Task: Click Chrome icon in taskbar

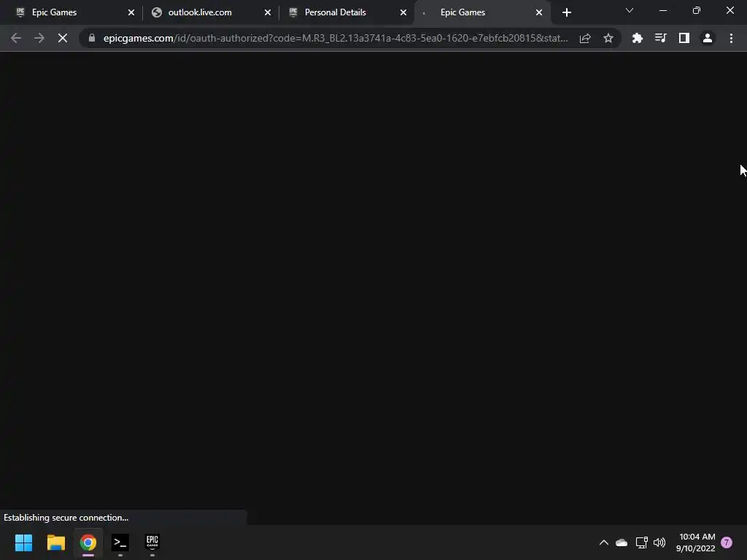Action: click(88, 542)
